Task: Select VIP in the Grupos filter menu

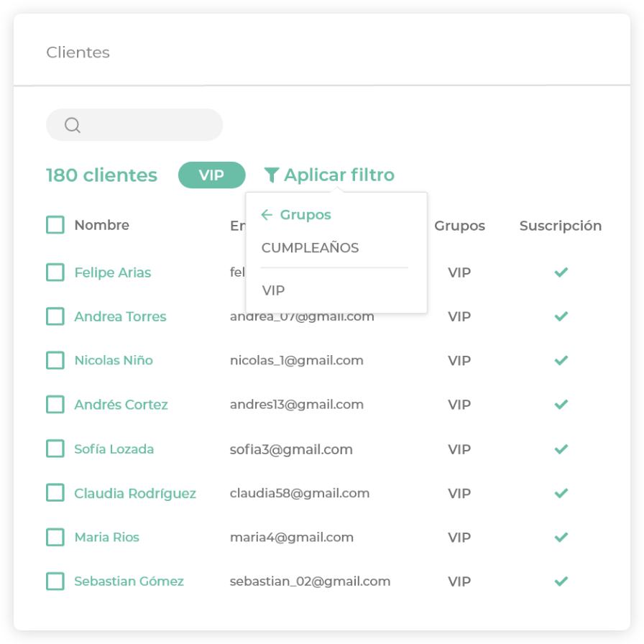Action: [x=274, y=290]
